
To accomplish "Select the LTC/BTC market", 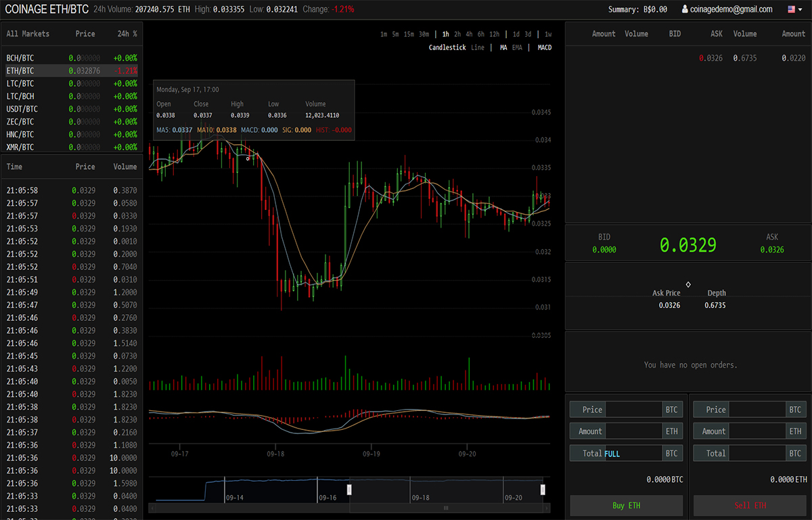I will [72, 83].
